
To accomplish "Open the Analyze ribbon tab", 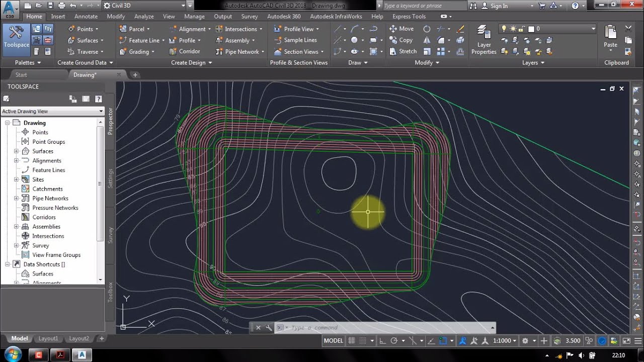I will click(x=144, y=17).
